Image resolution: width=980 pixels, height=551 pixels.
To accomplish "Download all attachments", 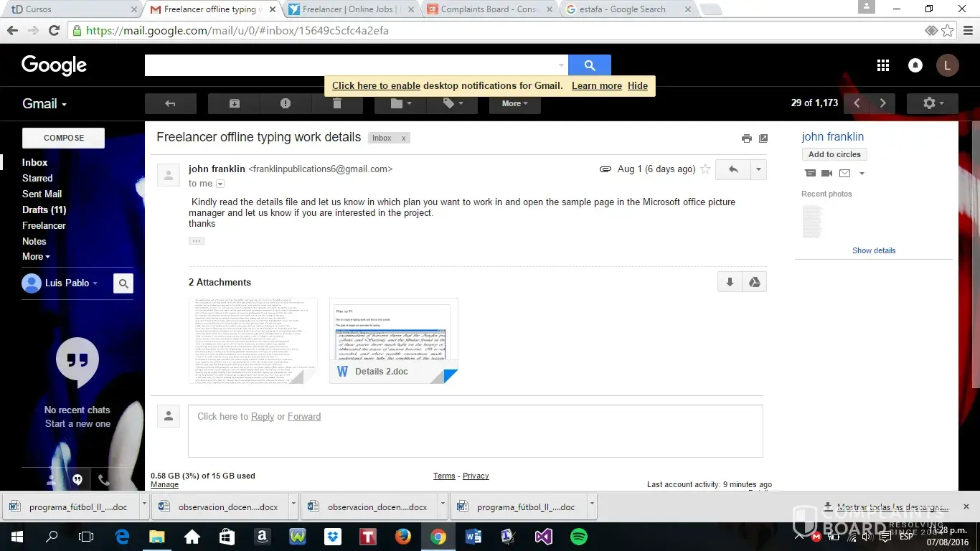I will (x=730, y=282).
